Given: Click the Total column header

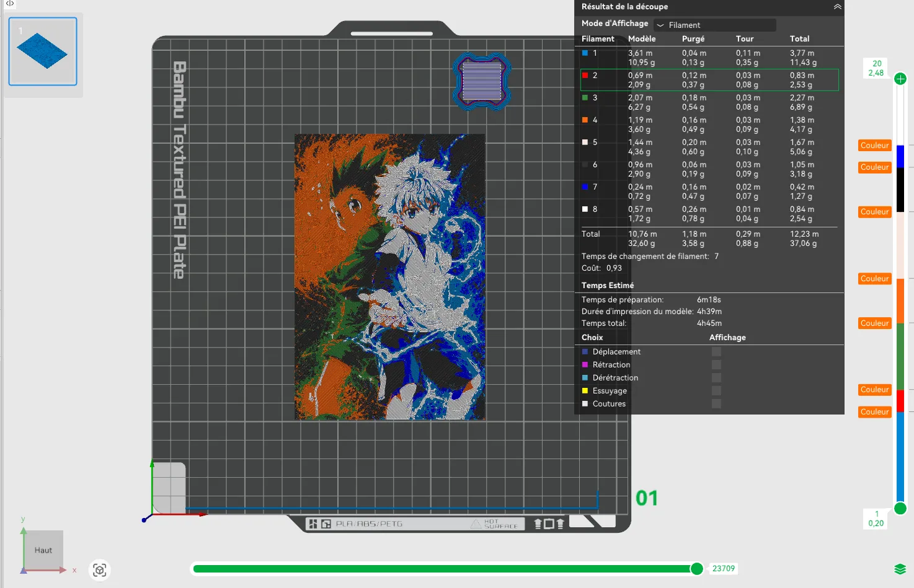Looking at the screenshot, I should (799, 38).
